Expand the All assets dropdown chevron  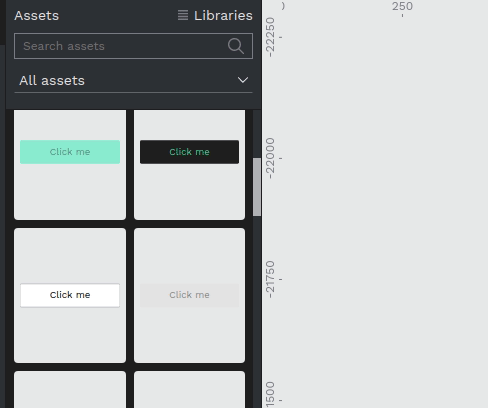pos(243,80)
